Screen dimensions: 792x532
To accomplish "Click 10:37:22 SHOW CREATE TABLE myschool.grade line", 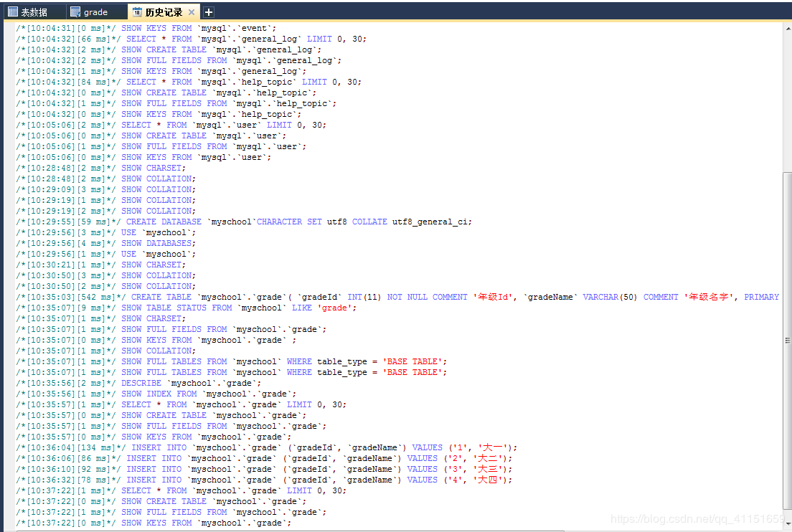I will tap(161, 502).
